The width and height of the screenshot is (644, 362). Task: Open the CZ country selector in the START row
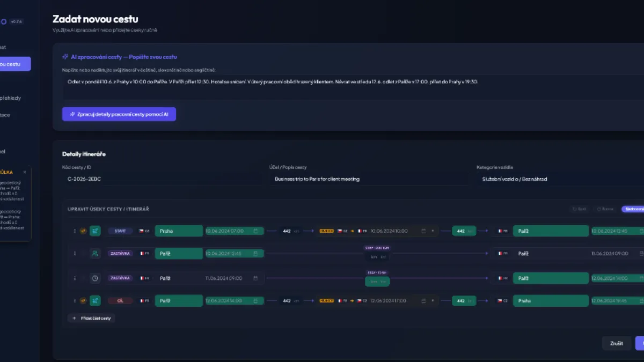[x=144, y=231]
